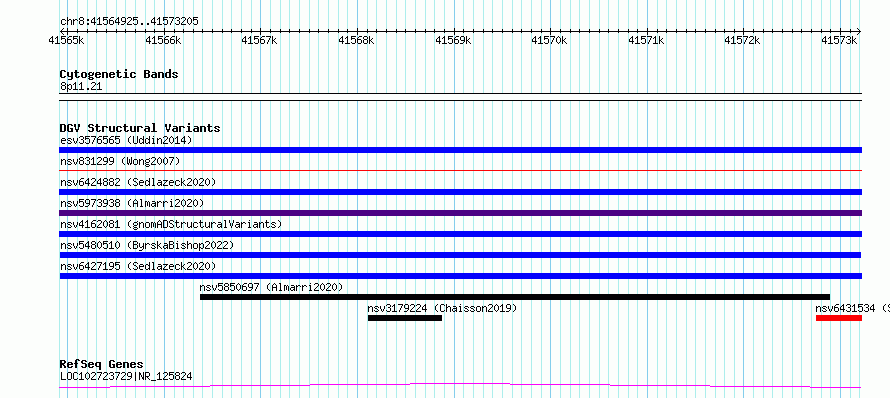Open nsv5480510 (ByrskaBishop2022) variant label
The width and height of the screenshot is (890, 398).
147,245
